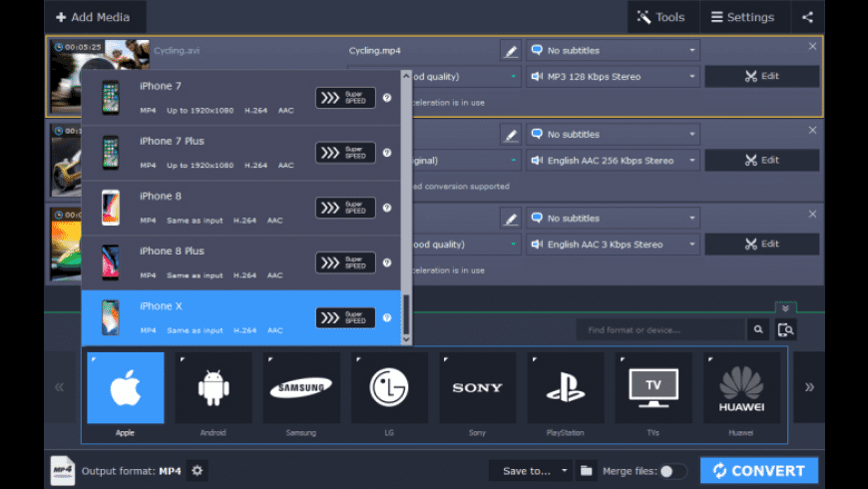Click Super Speed badge for iPhone 7 Plus

(x=345, y=153)
